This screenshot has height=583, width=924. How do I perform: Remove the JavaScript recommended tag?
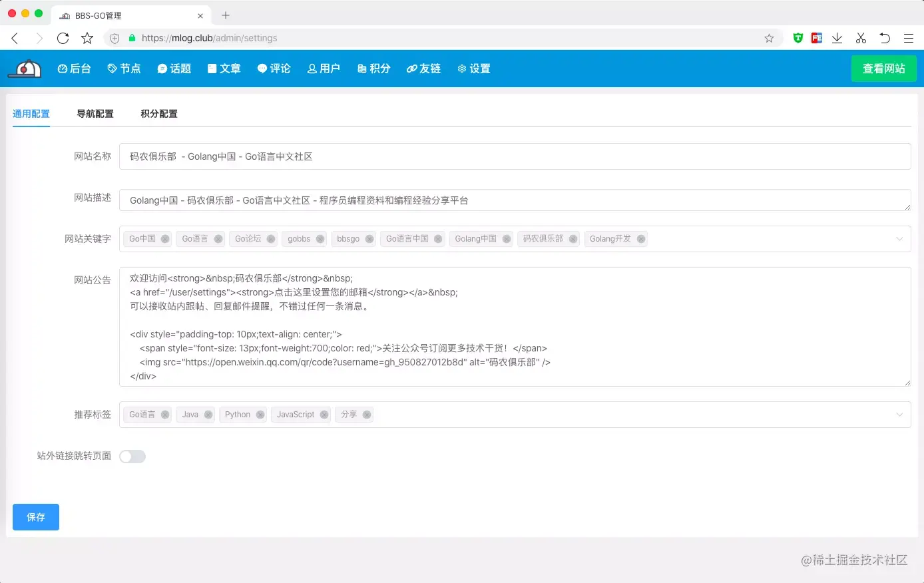[x=324, y=415]
